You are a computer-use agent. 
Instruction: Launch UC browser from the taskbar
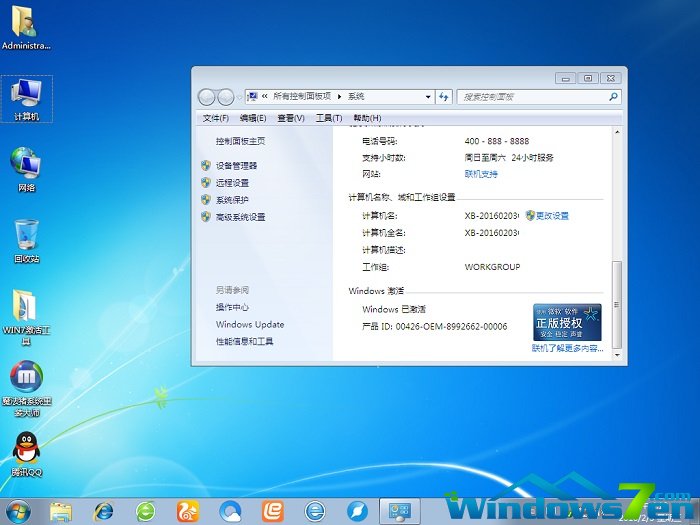point(188,511)
